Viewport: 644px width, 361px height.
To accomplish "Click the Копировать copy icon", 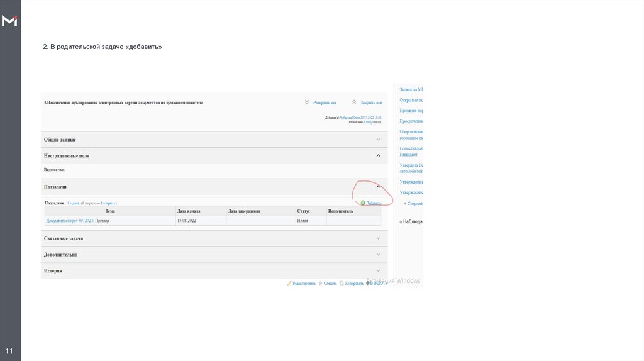I will (341, 284).
